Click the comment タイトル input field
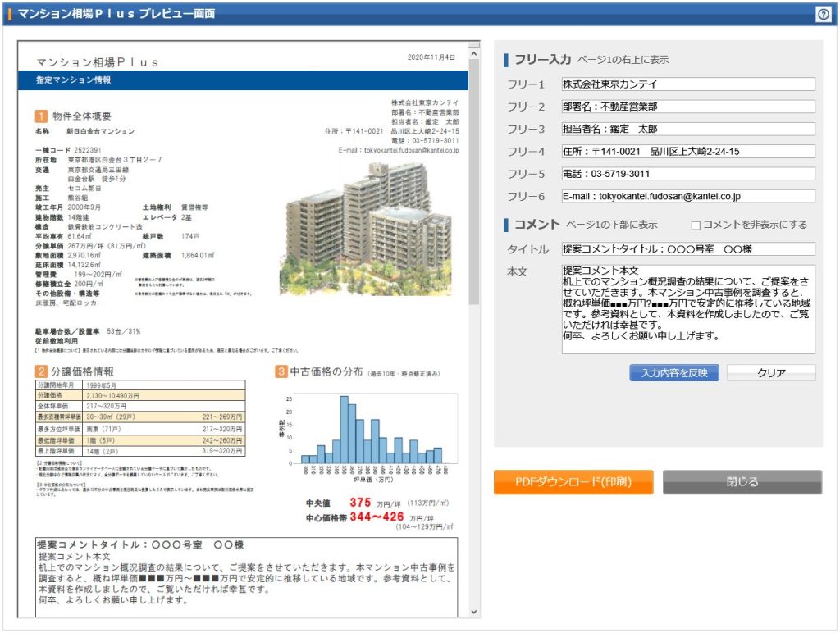The height and width of the screenshot is (633, 840). click(687, 249)
